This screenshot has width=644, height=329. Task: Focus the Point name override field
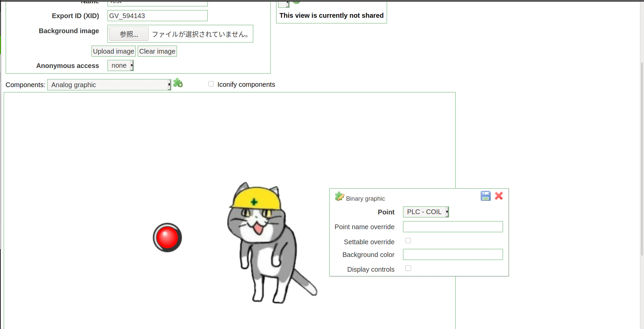tap(453, 227)
